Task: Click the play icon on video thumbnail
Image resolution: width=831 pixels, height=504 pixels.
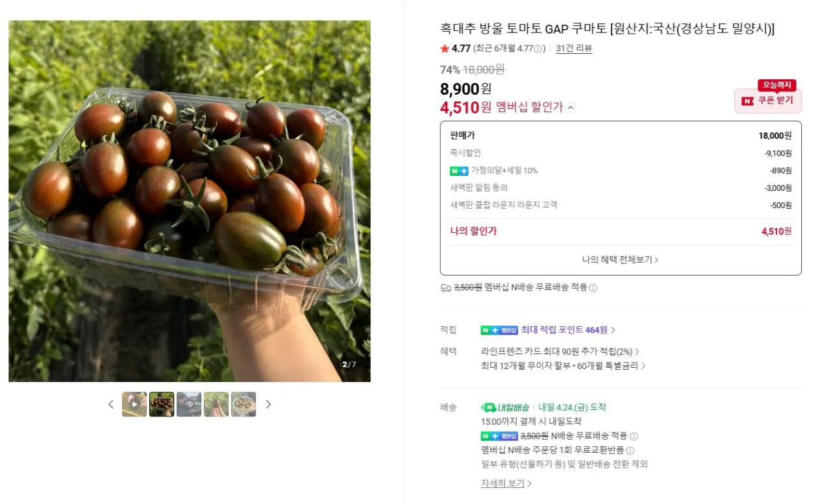Action: coord(134,403)
